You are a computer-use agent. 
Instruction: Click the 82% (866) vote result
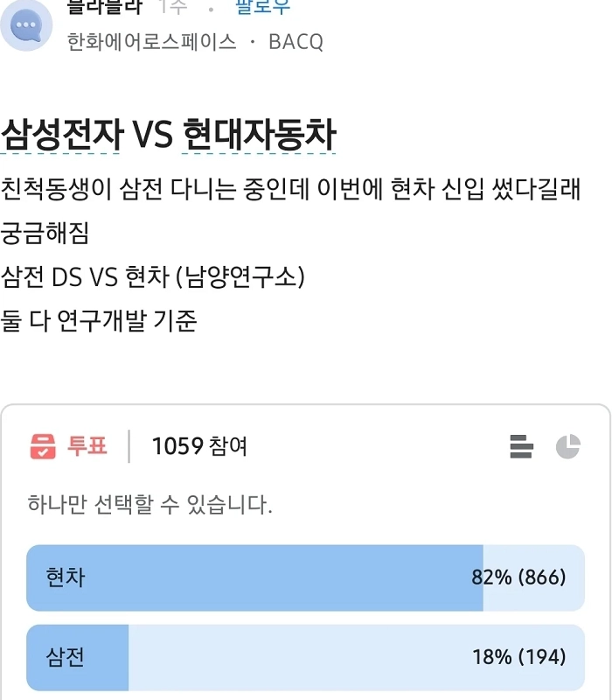pos(518,577)
